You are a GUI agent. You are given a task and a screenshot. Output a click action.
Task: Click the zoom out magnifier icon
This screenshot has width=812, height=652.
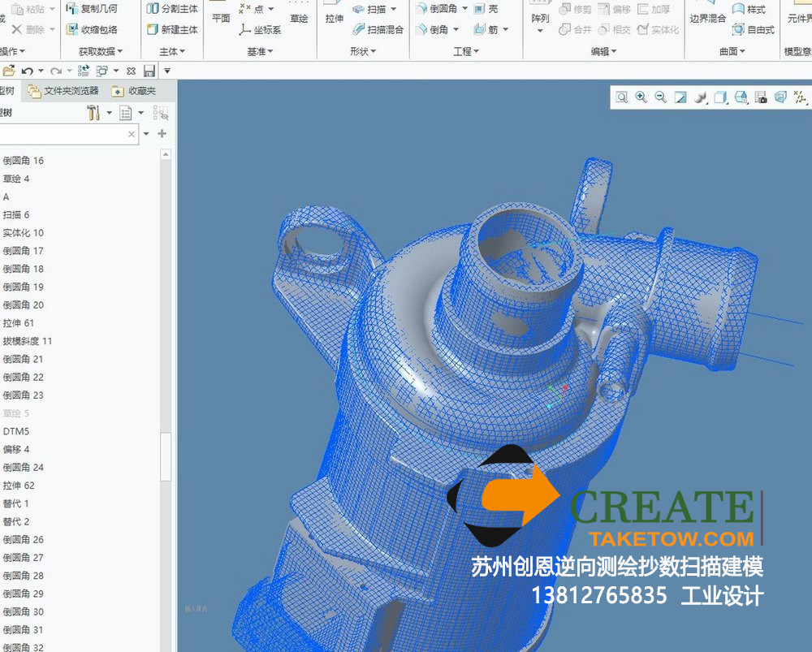pyautogui.click(x=660, y=97)
